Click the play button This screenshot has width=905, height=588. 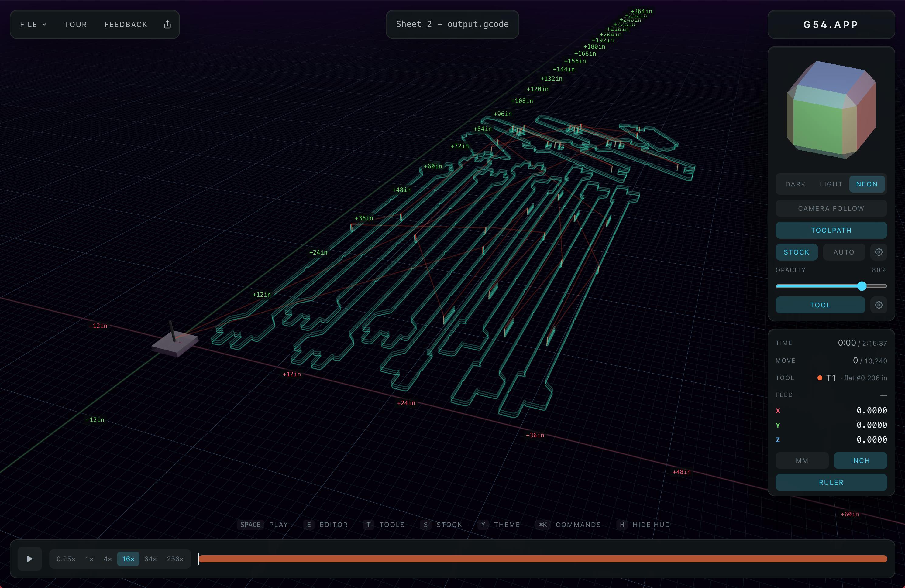click(30, 559)
